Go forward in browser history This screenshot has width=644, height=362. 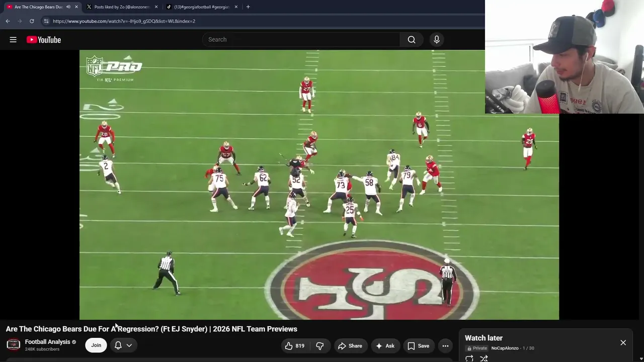coord(20,21)
